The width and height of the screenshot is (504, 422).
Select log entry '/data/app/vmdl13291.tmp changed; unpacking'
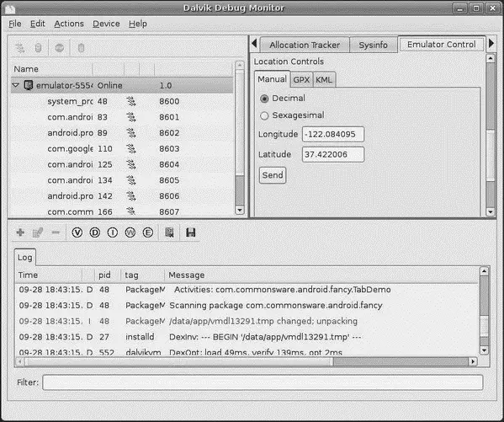click(247, 321)
